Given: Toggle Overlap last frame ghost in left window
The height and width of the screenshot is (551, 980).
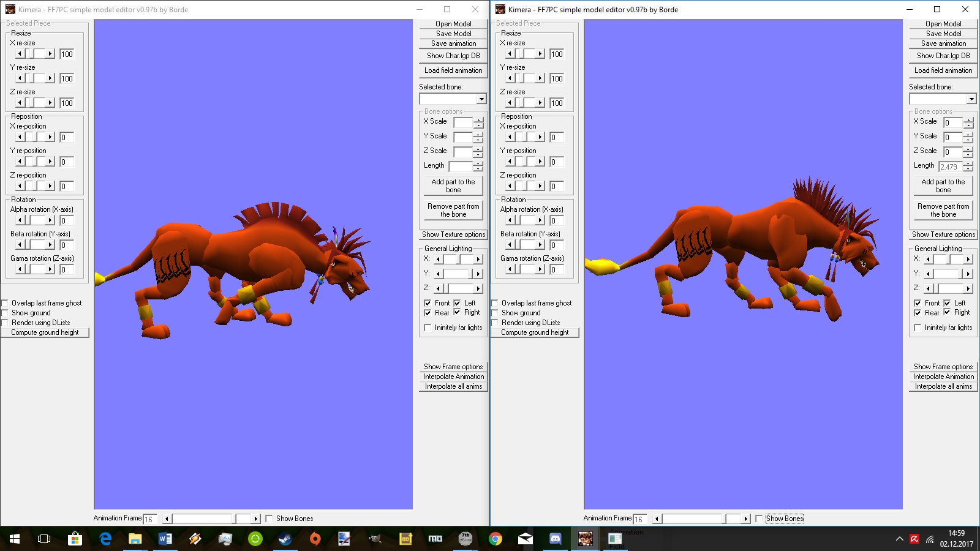Looking at the screenshot, I should click(x=5, y=303).
